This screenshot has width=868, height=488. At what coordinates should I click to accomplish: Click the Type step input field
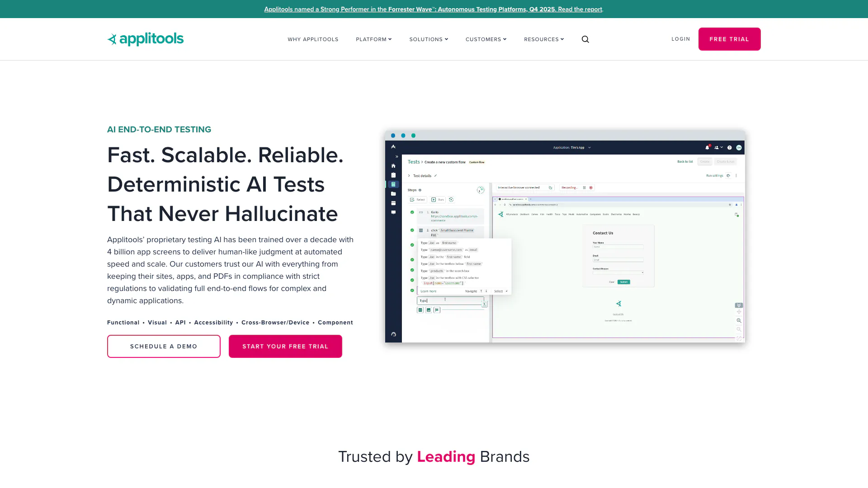coord(450,300)
